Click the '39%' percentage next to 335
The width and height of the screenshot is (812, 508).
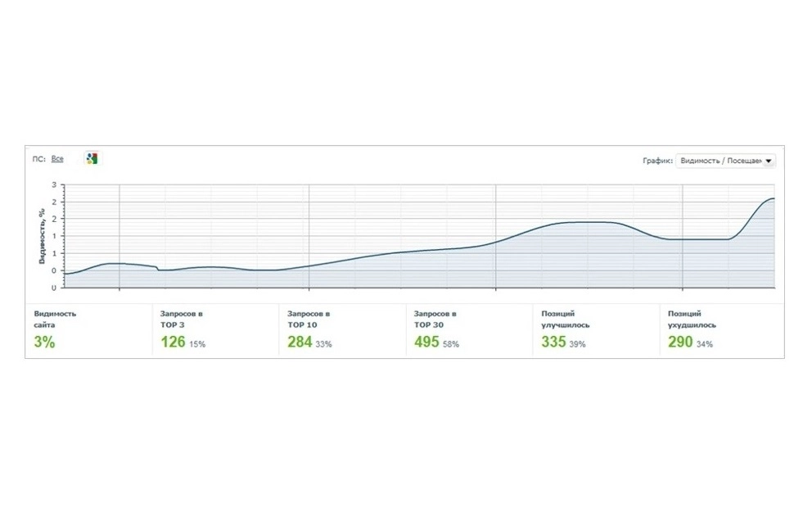577,344
